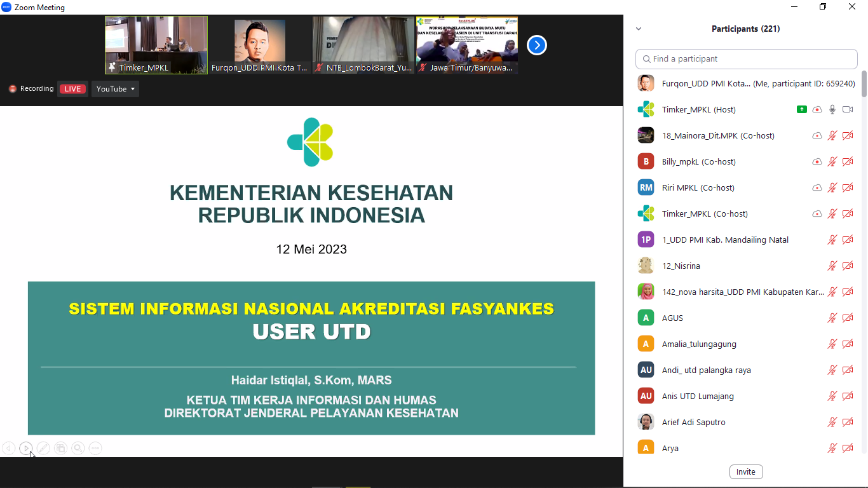Click the red Recording indicator icon
The height and width of the screenshot is (488, 868).
point(11,89)
